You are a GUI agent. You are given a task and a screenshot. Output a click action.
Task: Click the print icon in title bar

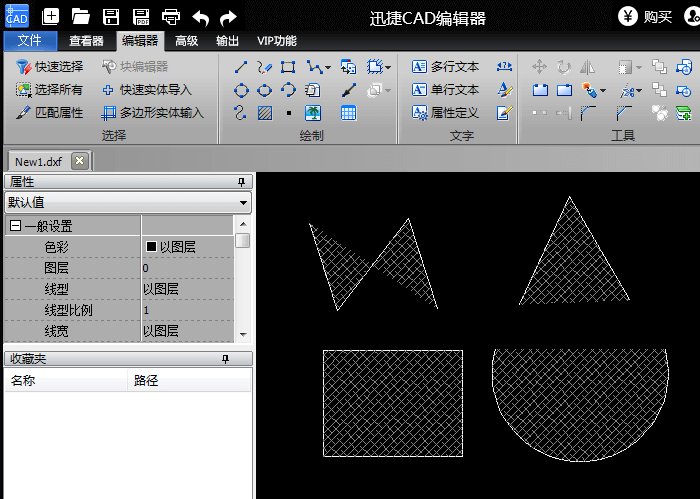tap(171, 16)
